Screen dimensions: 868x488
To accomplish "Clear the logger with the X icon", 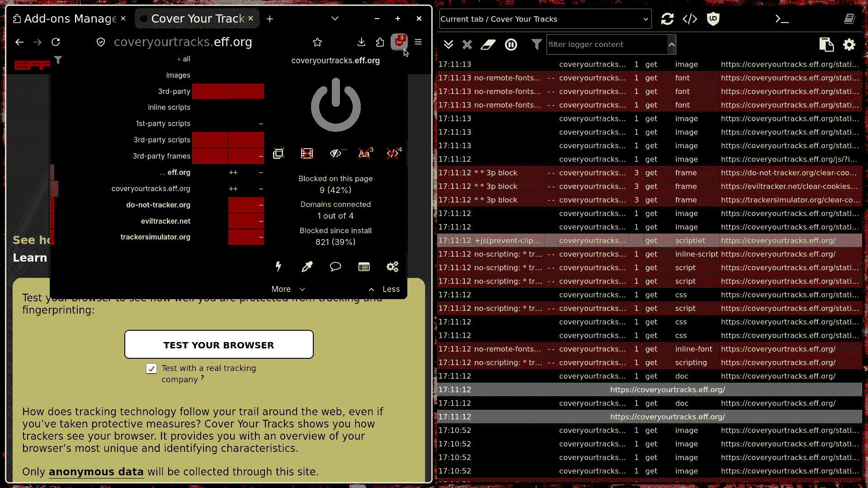I will (x=467, y=44).
